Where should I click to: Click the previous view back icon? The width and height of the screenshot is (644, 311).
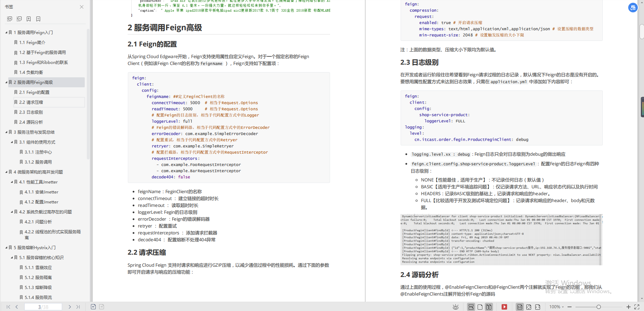[x=93, y=307]
